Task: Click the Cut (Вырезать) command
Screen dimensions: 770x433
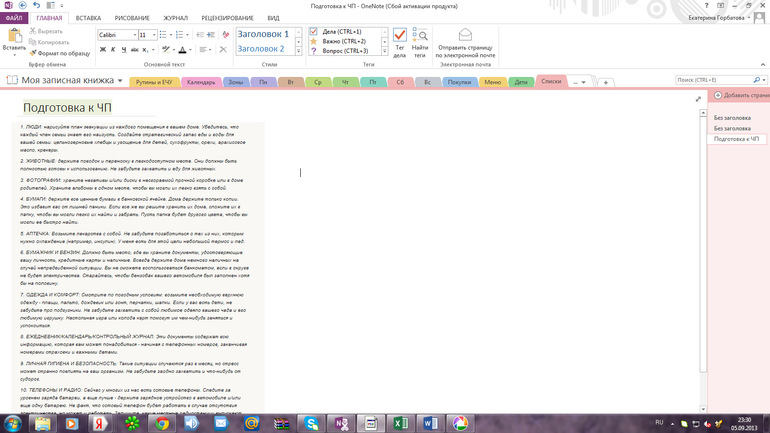Action: coord(46,31)
